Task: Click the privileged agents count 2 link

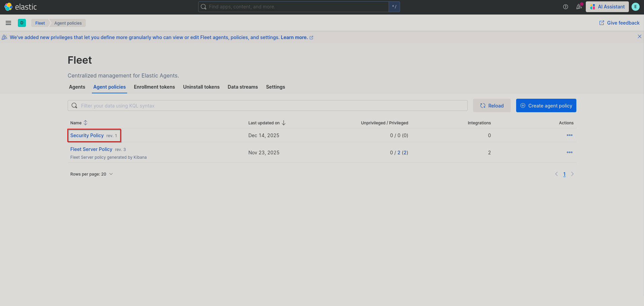Action: pyautogui.click(x=399, y=153)
